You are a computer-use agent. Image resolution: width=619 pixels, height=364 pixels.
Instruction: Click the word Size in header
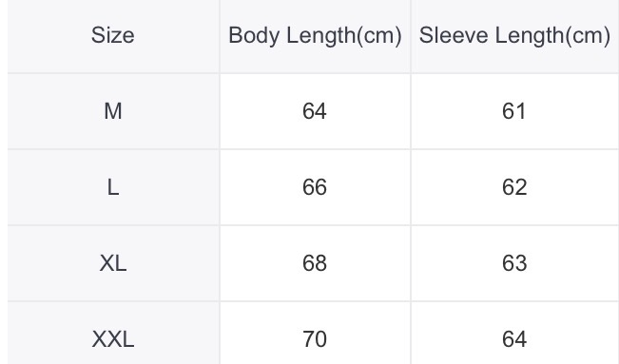113,35
